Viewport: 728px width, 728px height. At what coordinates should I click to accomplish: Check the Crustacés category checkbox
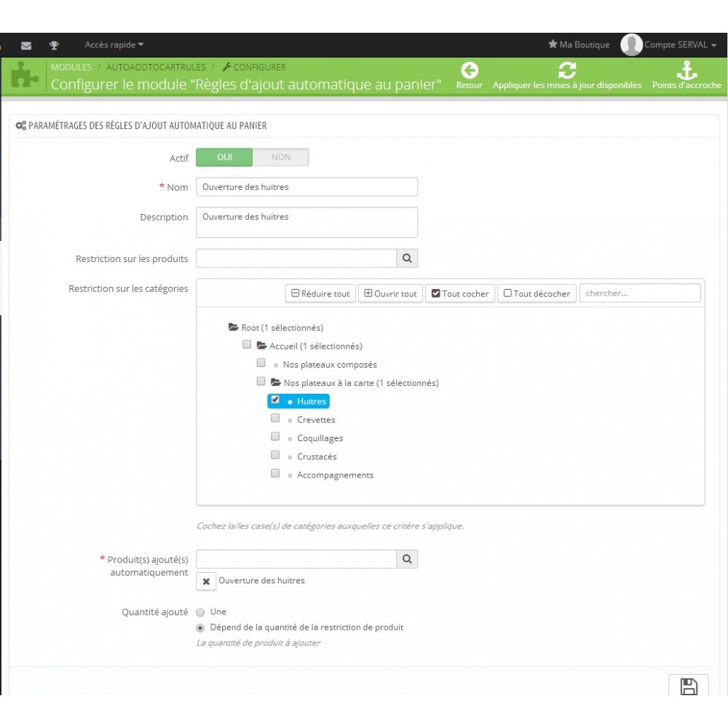pyautogui.click(x=275, y=454)
